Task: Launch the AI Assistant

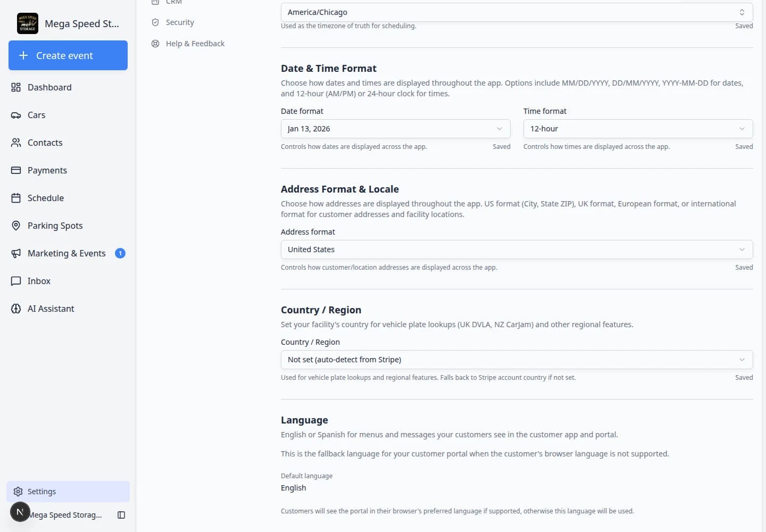Action: [x=68, y=309]
